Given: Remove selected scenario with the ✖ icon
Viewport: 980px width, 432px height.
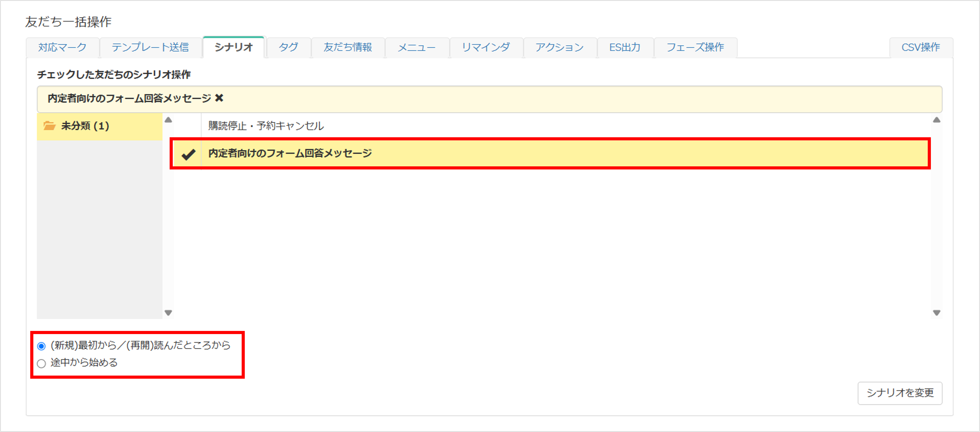Looking at the screenshot, I should coord(219,98).
